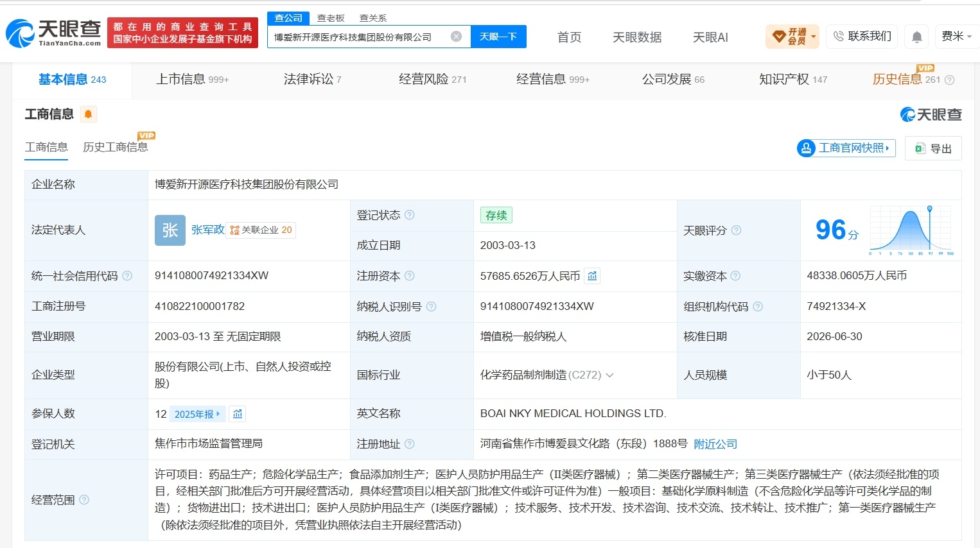Open the 经营风险 tab
This screenshot has width=980, height=548.
click(x=433, y=80)
